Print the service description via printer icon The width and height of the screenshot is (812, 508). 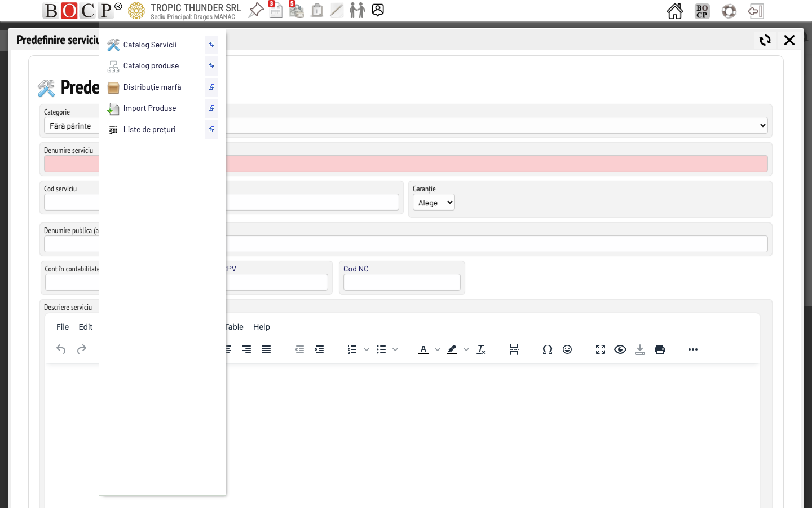[660, 349]
